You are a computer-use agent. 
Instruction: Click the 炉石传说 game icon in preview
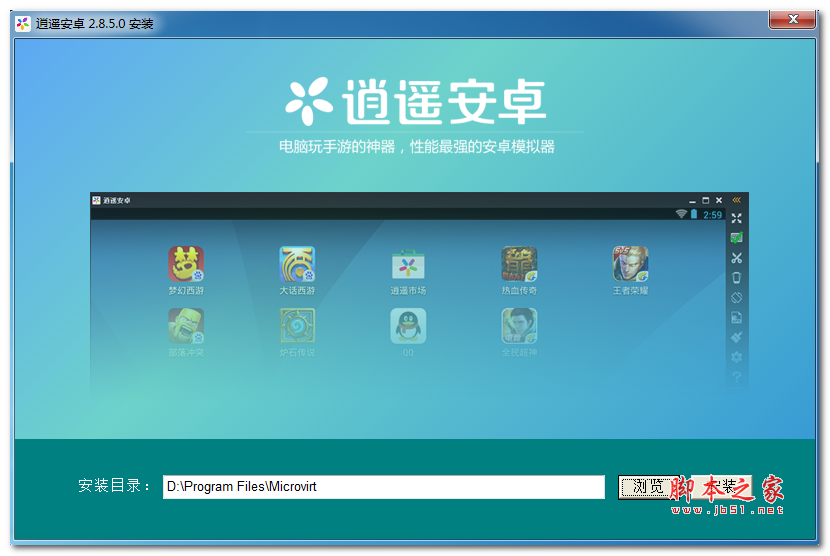pos(297,326)
